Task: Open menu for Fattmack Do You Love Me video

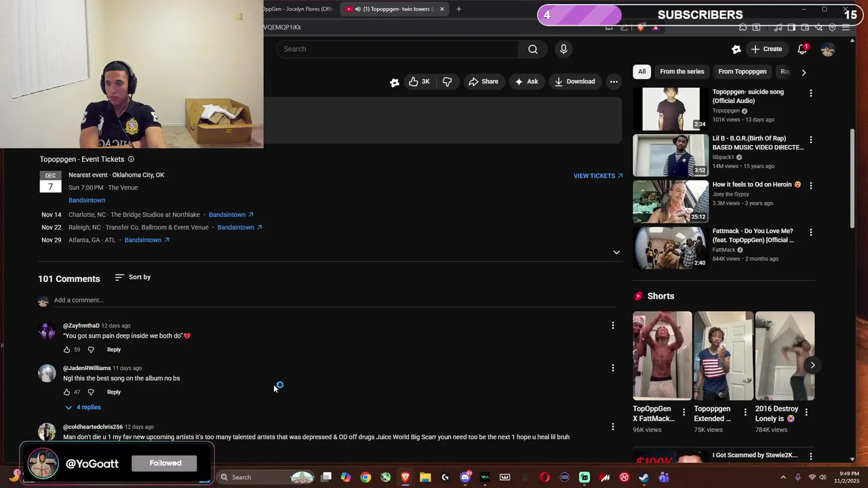Action: 810,232
